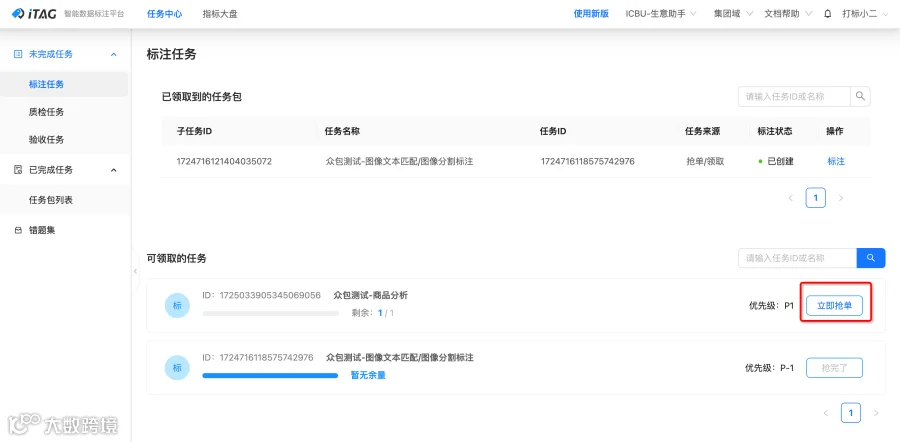Viewport: 900px width, 442px height.
Task: Click the 图像分割标注 task progress bar
Action: pyautogui.click(x=270, y=375)
